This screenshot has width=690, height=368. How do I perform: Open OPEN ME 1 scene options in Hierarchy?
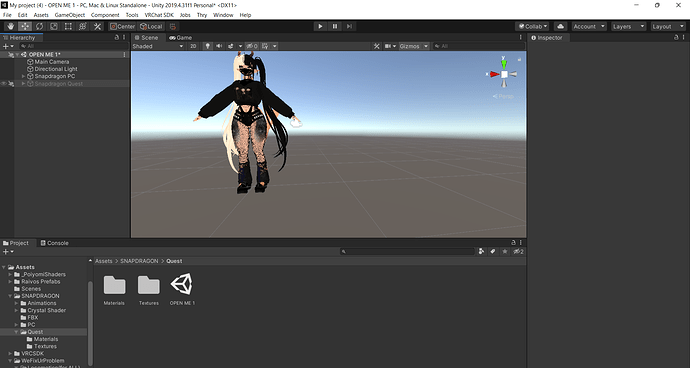pos(125,55)
